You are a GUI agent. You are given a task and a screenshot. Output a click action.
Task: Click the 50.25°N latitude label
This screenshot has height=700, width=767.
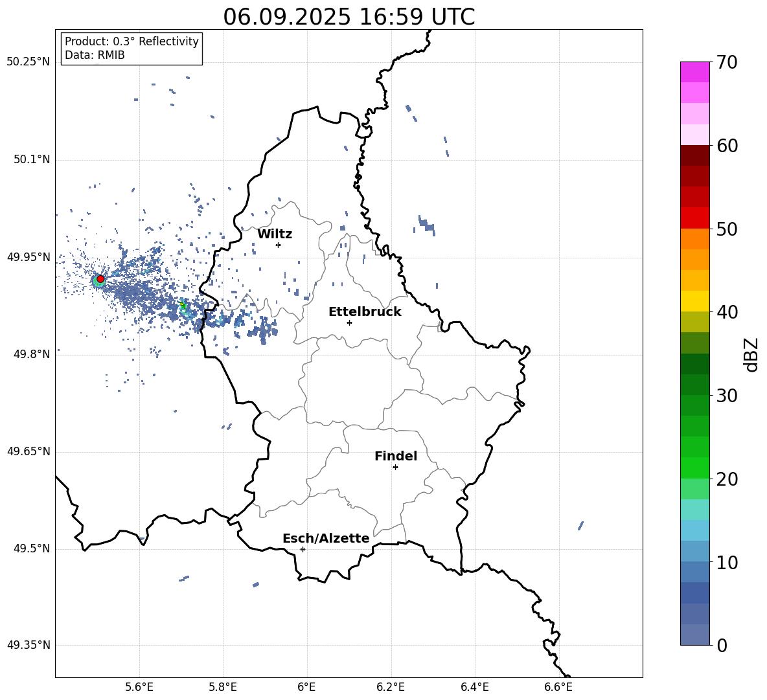29,62
